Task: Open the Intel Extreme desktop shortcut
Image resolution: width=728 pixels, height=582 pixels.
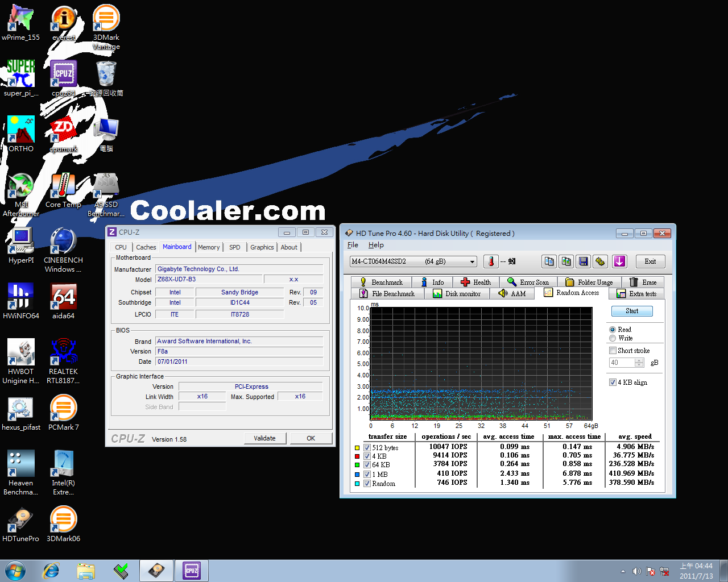Action: click(64, 473)
